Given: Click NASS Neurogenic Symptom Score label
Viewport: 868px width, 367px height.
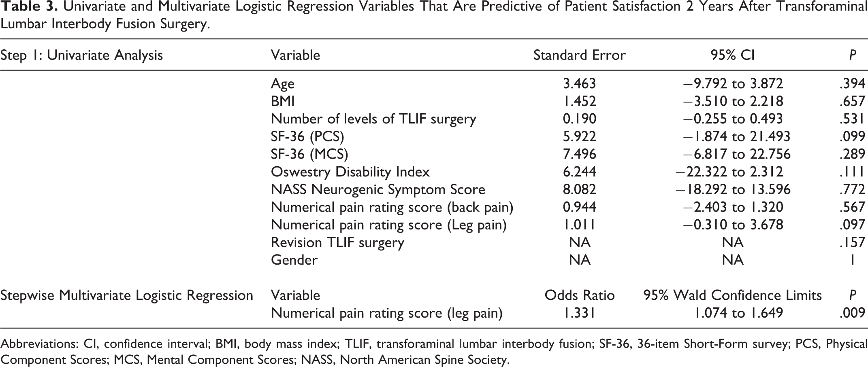Looking at the screenshot, I should (378, 190).
